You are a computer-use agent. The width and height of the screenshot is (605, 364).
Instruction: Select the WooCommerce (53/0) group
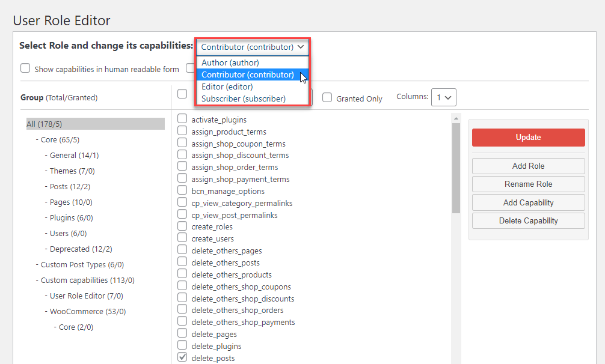coord(88,311)
